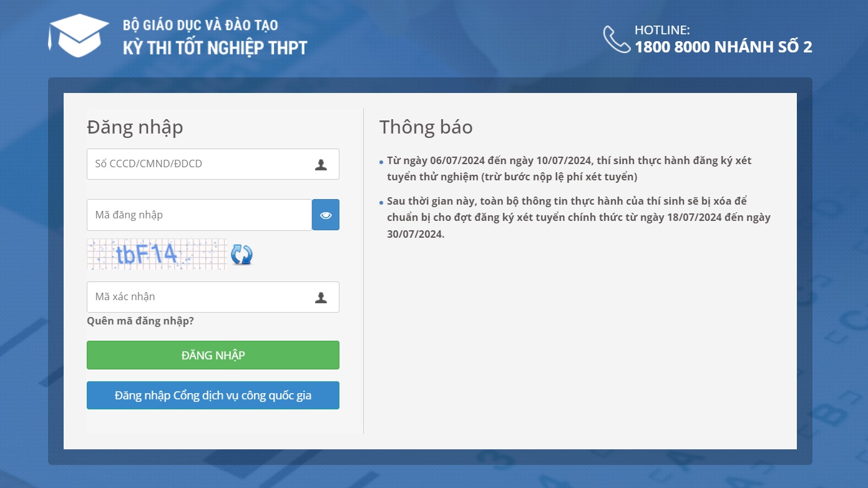Click user icon in Mã xác nhận field
Screen dimensions: 868x488
coord(321,298)
